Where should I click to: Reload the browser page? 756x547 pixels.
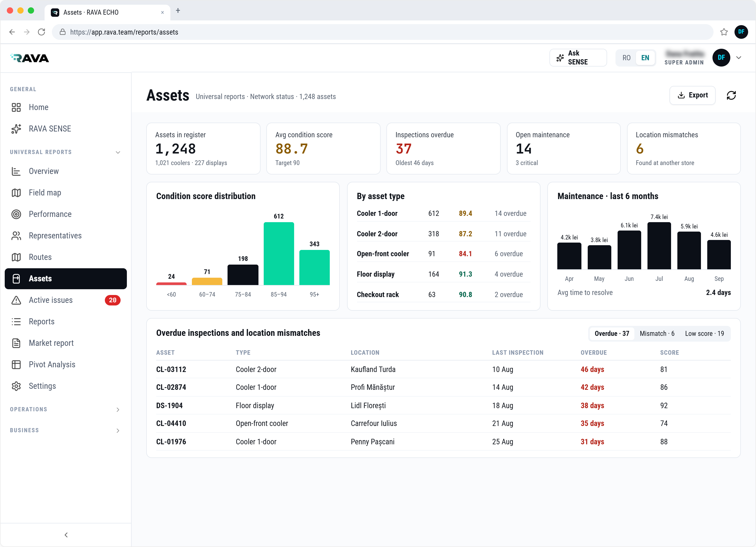coord(41,32)
